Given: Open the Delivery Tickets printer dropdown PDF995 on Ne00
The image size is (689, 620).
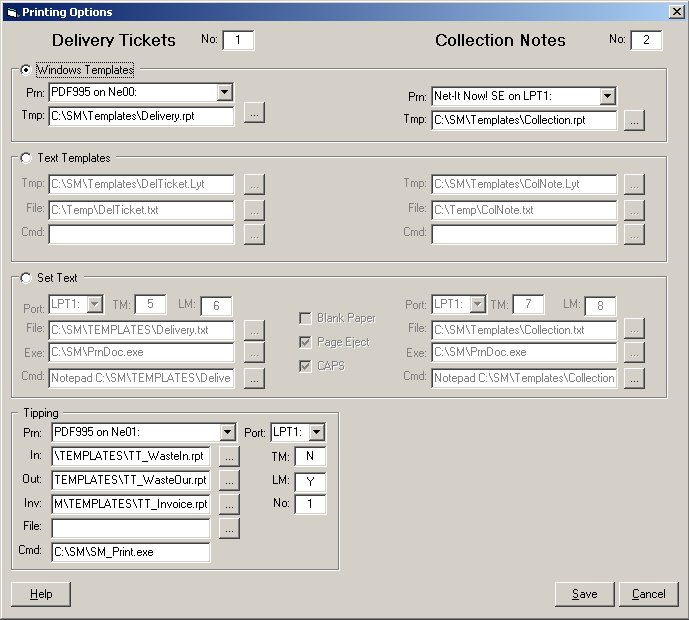Looking at the screenshot, I should [x=224, y=92].
